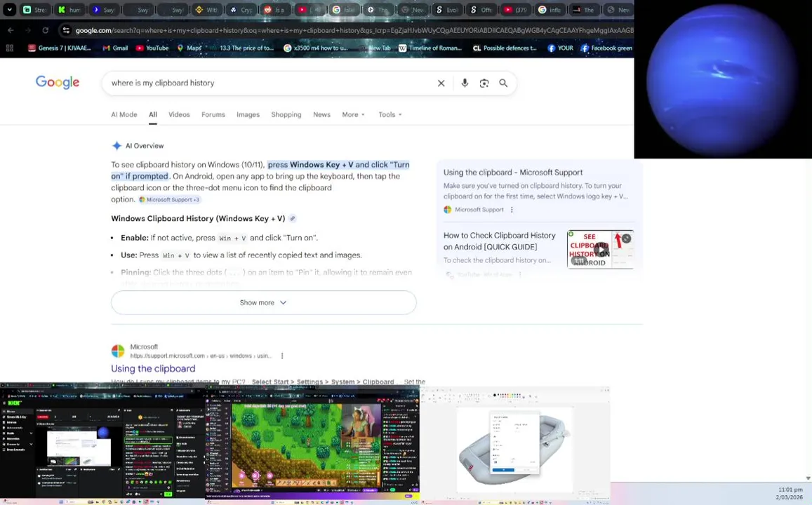Open three-dot menu beside support.microsoft.com URL
The width and height of the screenshot is (812, 505).
coord(282,356)
